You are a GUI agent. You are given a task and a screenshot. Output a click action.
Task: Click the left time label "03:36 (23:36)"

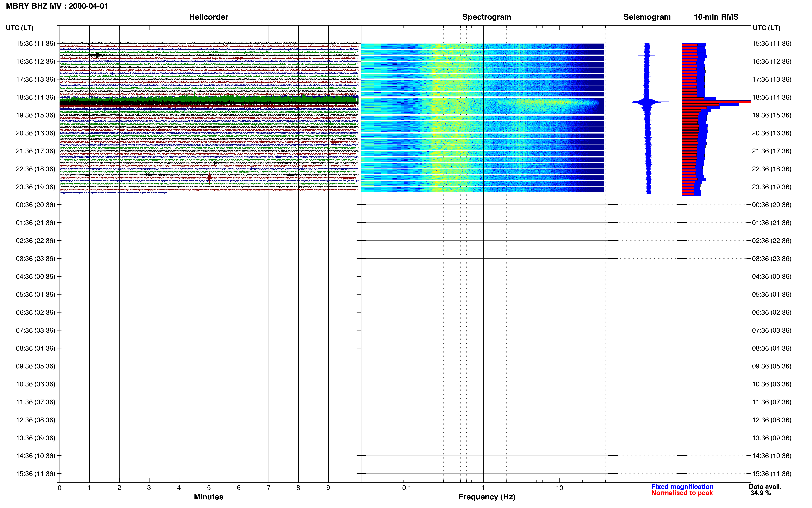(36, 259)
